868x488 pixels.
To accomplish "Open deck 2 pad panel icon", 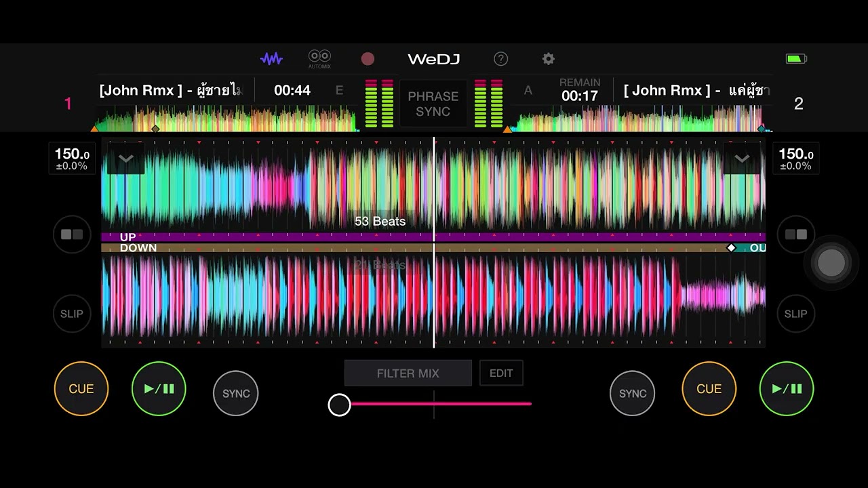I will (x=796, y=235).
